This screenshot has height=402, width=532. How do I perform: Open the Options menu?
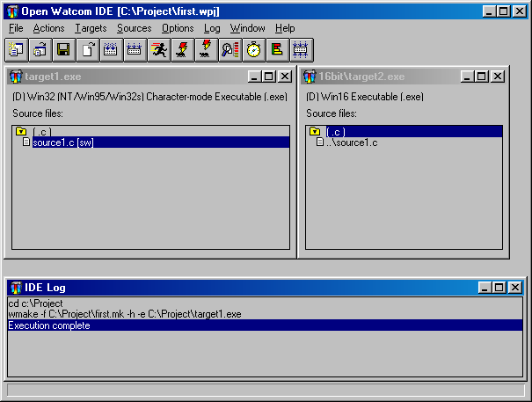point(178,28)
